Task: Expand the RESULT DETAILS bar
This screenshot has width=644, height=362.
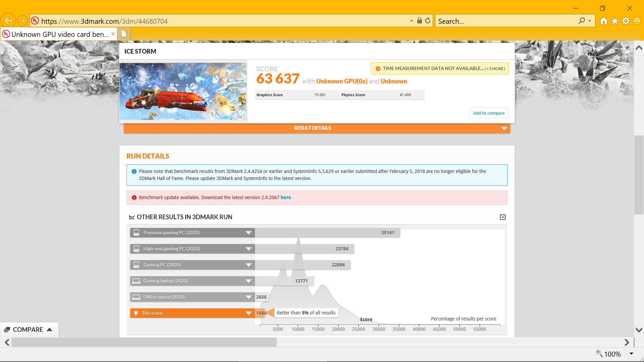Action: coord(317,128)
